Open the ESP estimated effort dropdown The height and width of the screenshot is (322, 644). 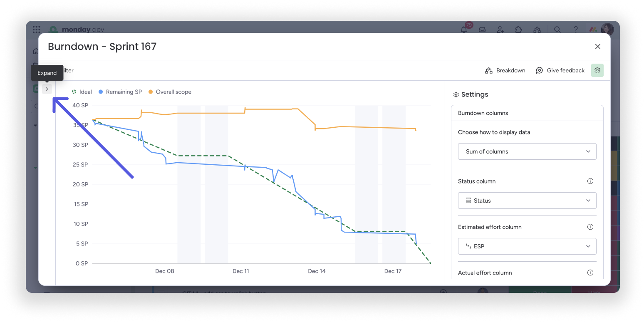(527, 246)
